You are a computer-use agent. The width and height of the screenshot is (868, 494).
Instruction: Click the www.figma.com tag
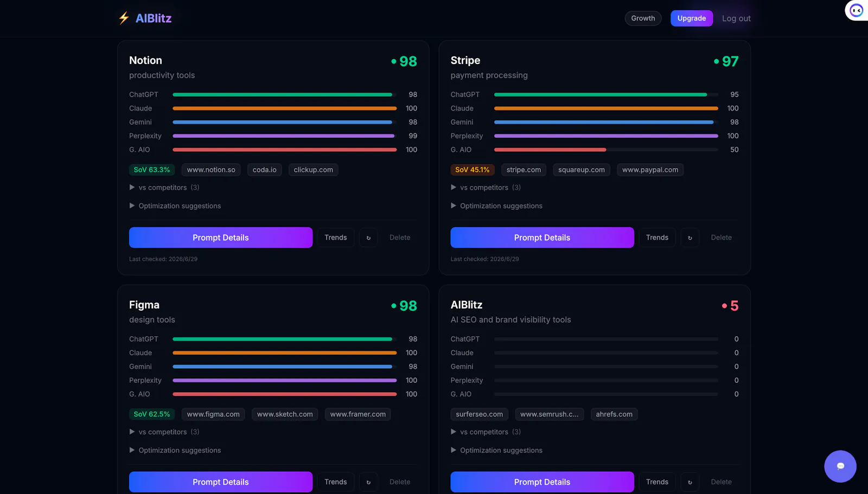pos(213,414)
